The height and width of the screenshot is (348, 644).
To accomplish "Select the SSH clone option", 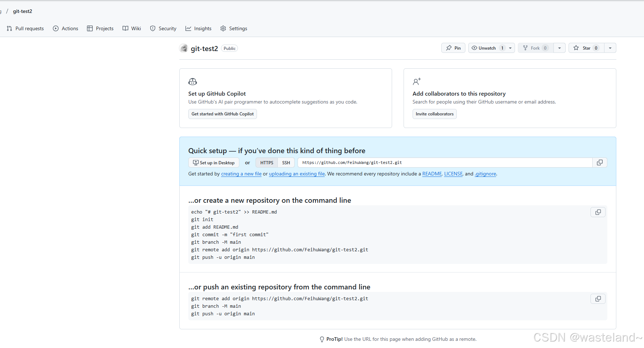I will 286,162.
